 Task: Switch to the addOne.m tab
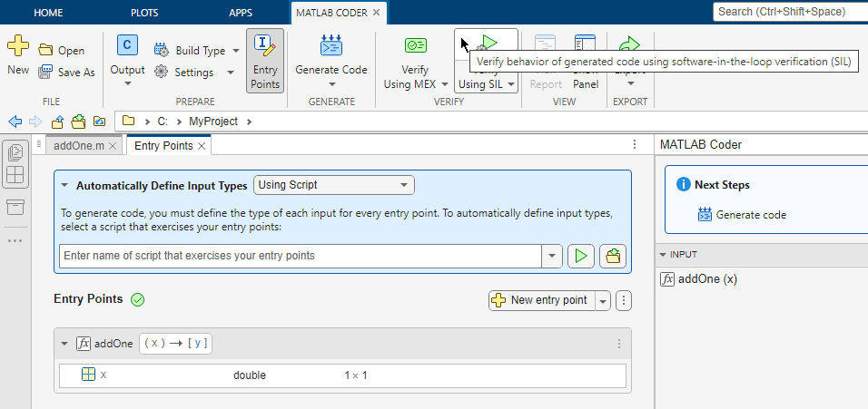(x=79, y=145)
